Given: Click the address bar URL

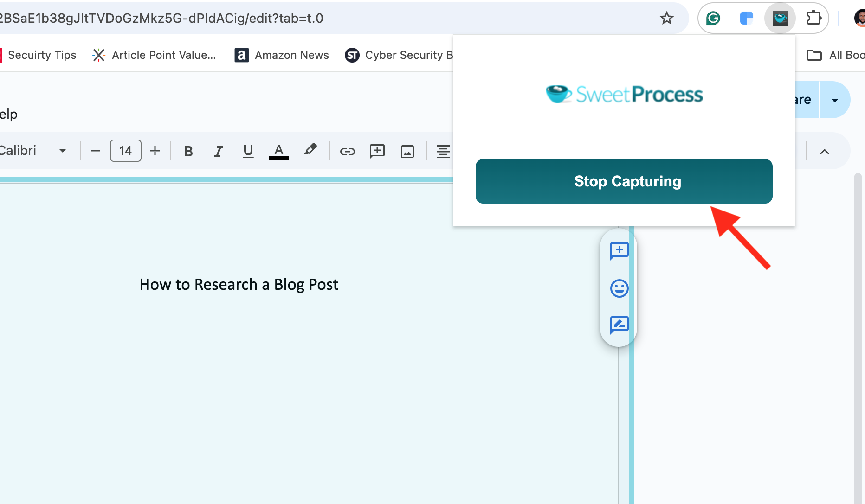Looking at the screenshot, I should (x=161, y=18).
